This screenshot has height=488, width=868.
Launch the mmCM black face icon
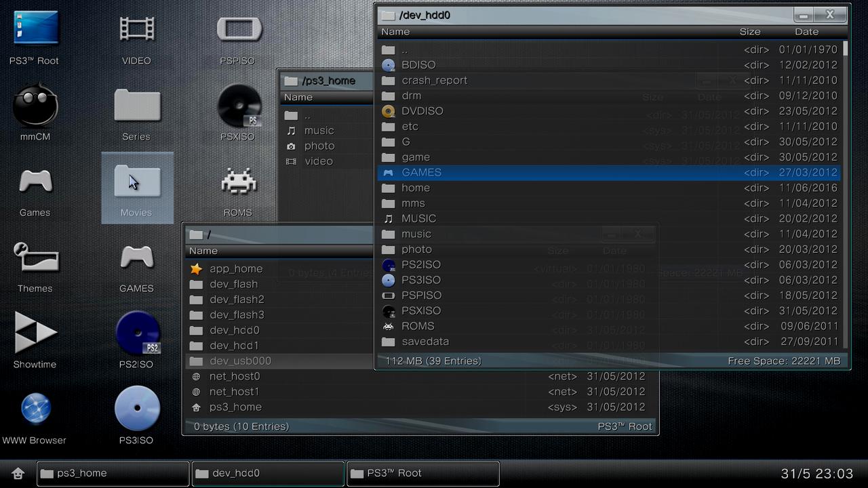tap(35, 107)
